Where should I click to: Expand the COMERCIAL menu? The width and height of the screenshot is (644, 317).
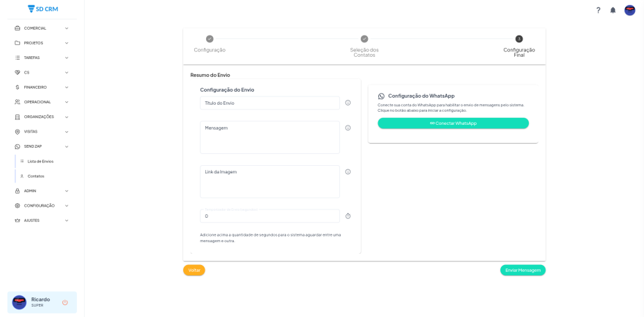tap(42, 28)
